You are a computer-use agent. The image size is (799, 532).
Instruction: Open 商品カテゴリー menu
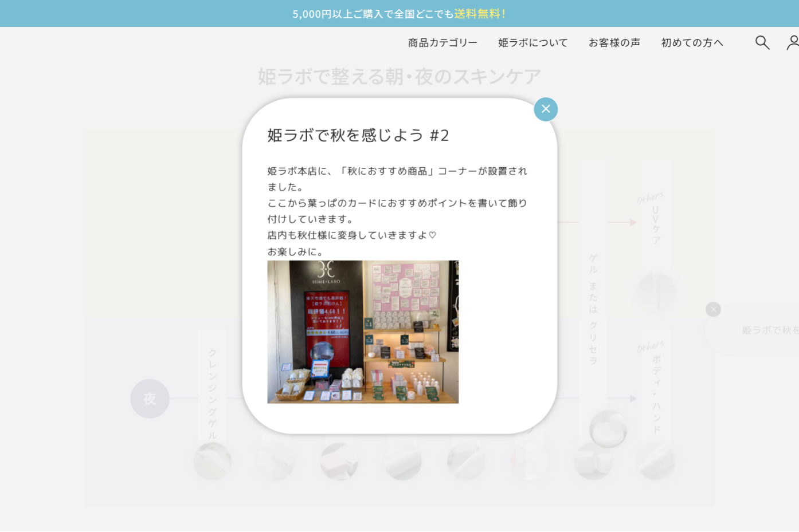(442, 43)
